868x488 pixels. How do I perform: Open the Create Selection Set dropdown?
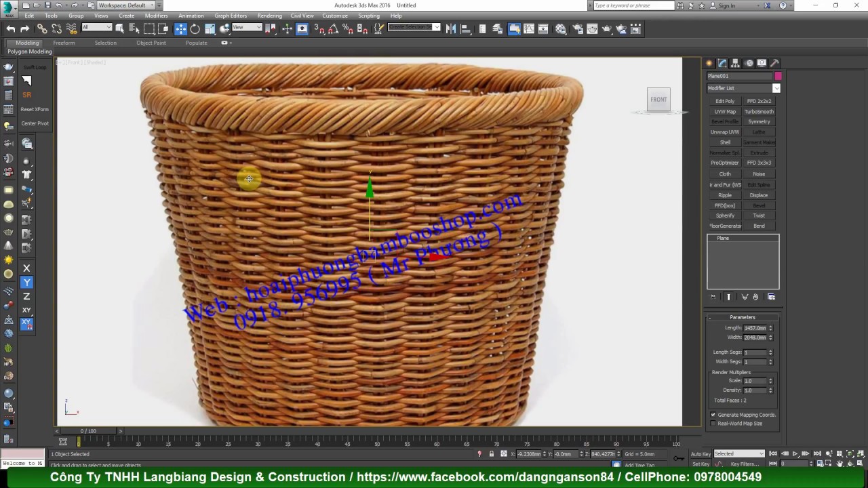click(x=414, y=27)
